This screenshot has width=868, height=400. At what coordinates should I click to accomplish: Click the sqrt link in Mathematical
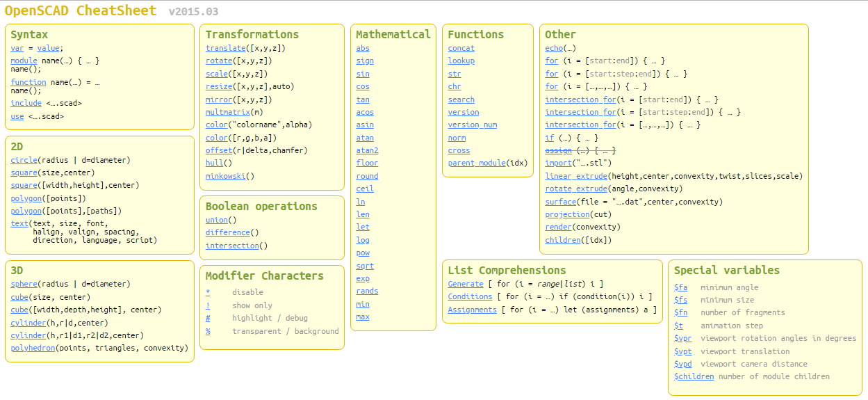pos(365,266)
